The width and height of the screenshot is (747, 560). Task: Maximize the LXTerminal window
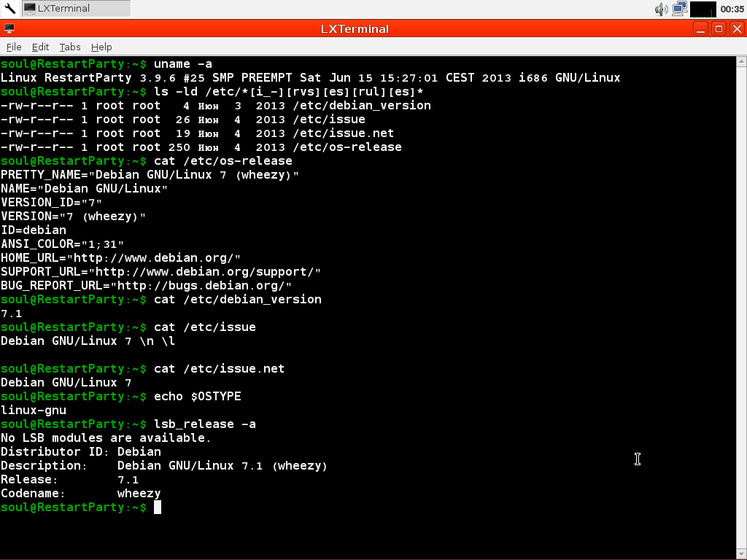719,29
